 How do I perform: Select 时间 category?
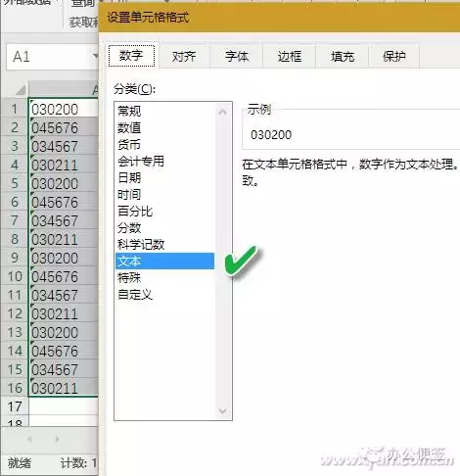click(165, 195)
